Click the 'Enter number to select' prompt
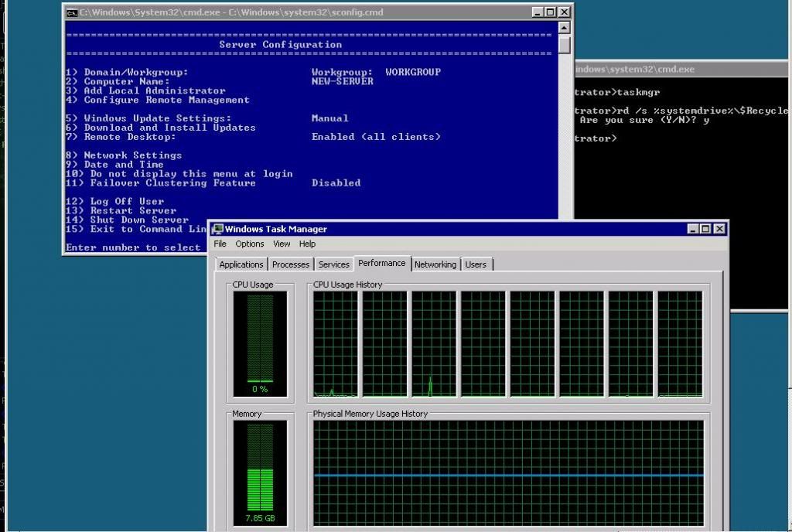The height and width of the screenshot is (532, 792). pyautogui.click(x=133, y=248)
